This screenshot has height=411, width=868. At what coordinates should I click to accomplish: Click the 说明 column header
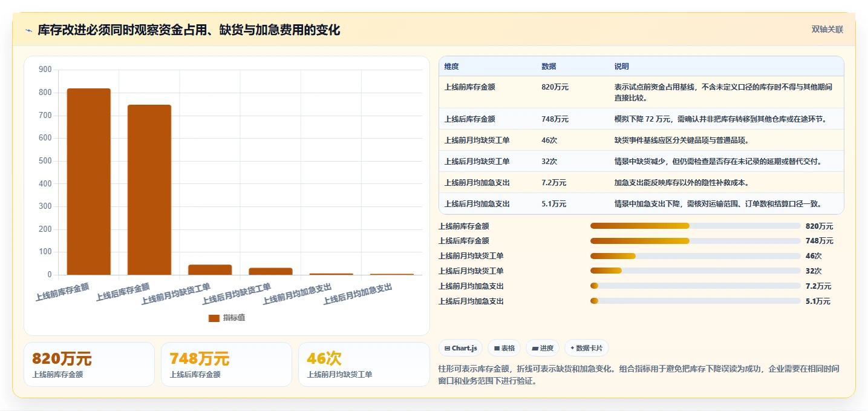point(621,67)
